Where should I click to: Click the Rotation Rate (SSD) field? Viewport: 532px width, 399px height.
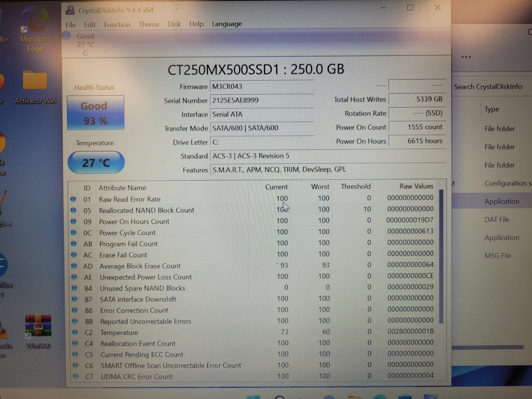pyautogui.click(x=417, y=113)
